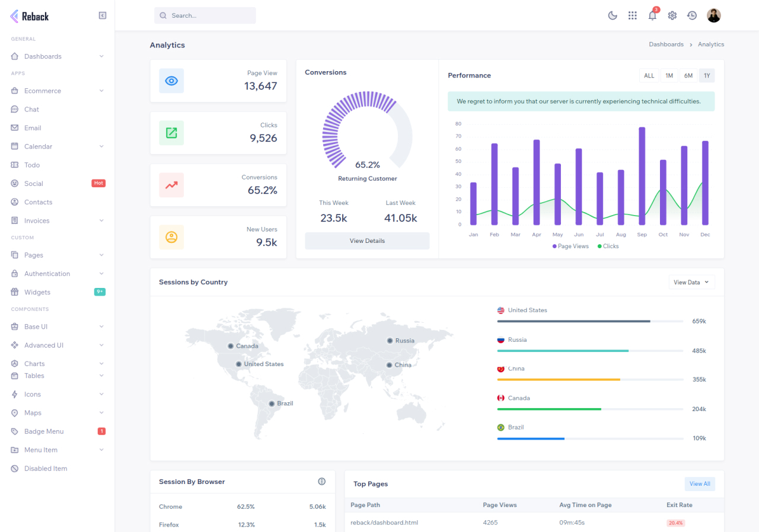Click the Authentication lock icon
The width and height of the screenshot is (759, 532).
coord(15,274)
